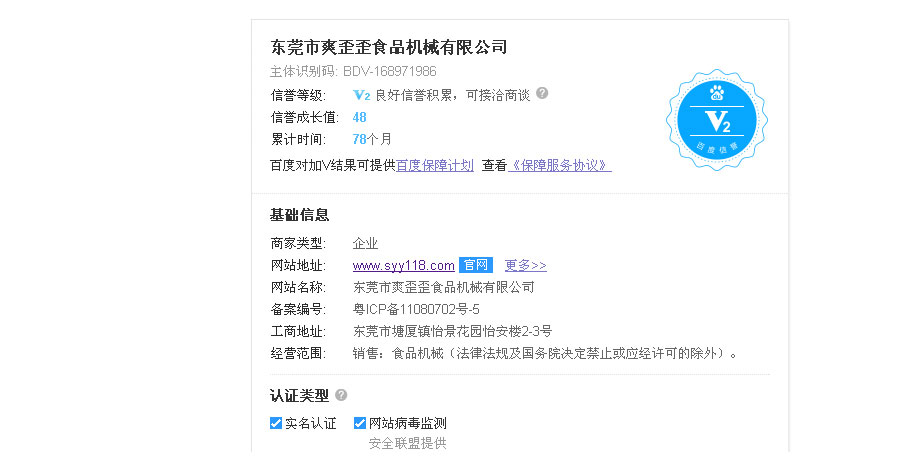Click the blue 官网 badge
920x464 pixels.
476,265
